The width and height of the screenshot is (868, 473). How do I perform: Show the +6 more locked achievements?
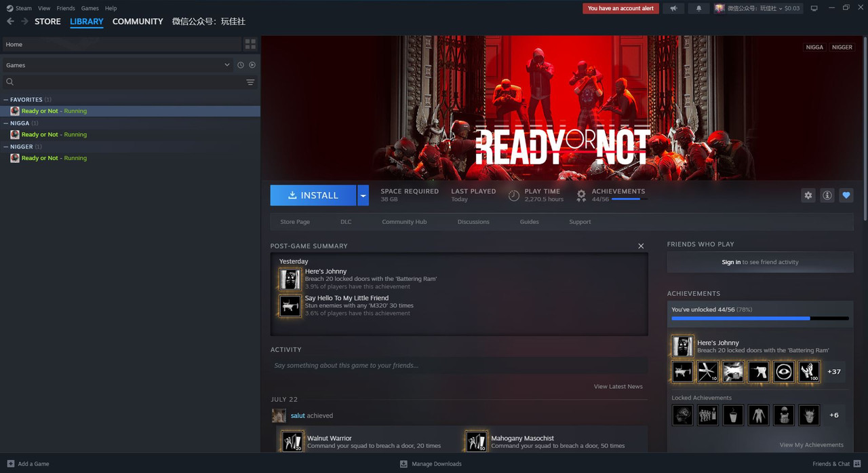tap(834, 415)
